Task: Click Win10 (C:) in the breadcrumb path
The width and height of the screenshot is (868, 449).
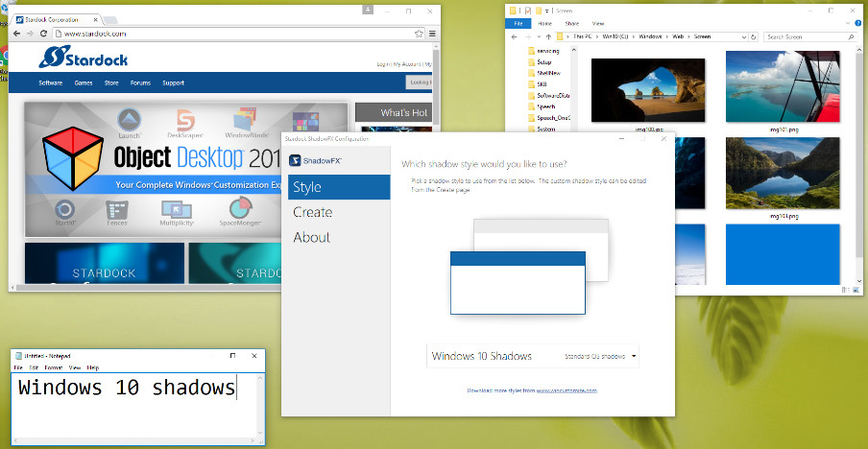Action: pos(616,36)
